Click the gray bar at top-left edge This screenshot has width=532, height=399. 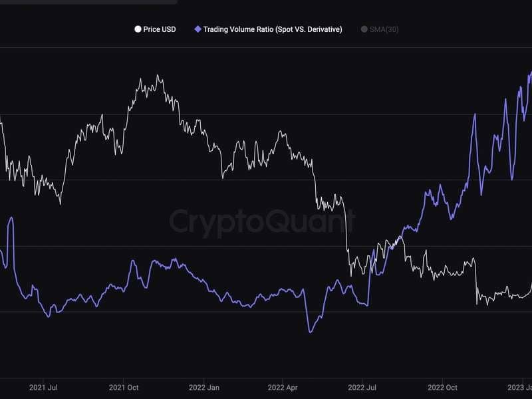[x=88, y=2]
